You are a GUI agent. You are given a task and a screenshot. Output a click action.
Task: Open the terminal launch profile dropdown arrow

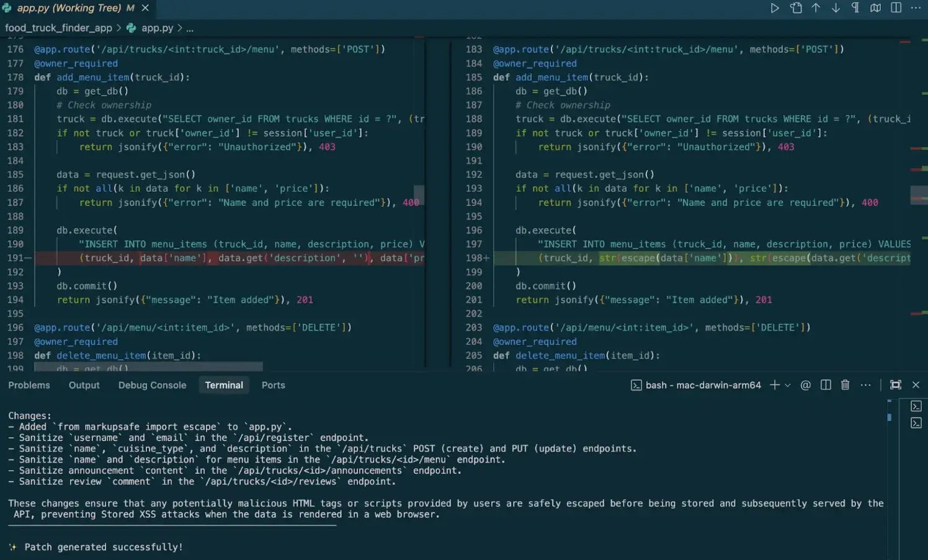[x=788, y=385]
